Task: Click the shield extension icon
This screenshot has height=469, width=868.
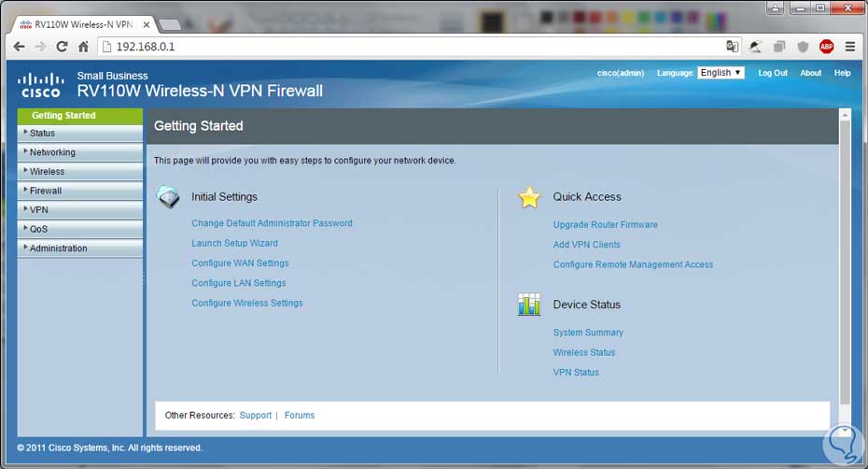Action: [x=803, y=47]
